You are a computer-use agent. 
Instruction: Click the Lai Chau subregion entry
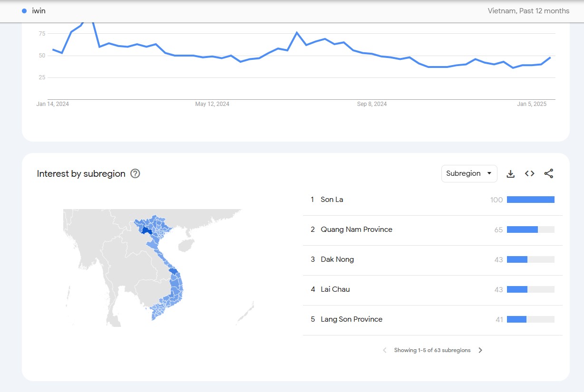tap(335, 289)
